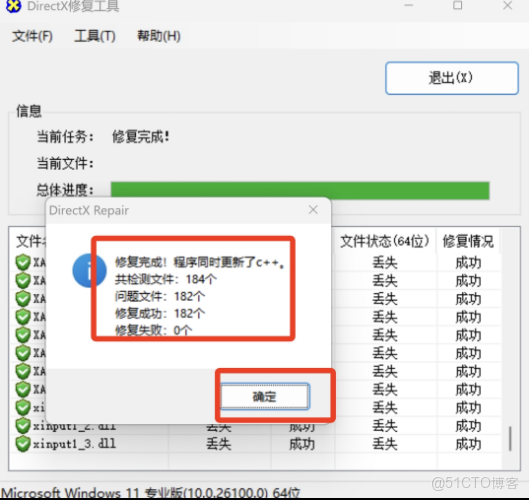
Task: Click the green shield icon beside xinput1_3.dll
Action: coord(23,444)
